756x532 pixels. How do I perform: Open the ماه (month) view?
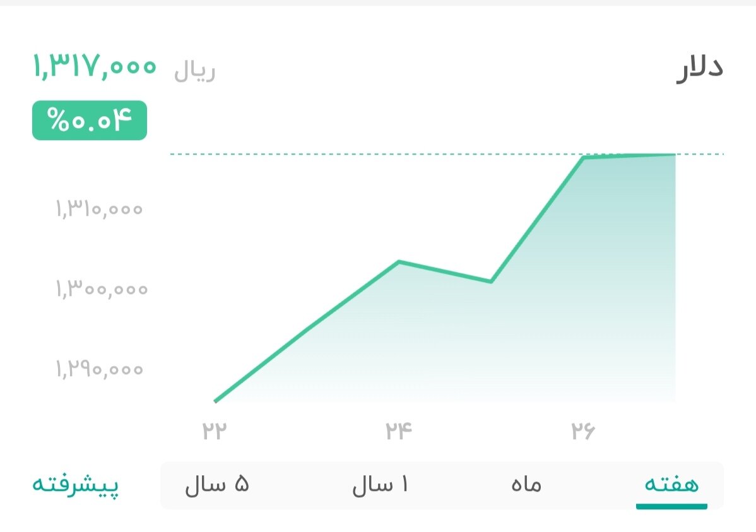point(526,485)
